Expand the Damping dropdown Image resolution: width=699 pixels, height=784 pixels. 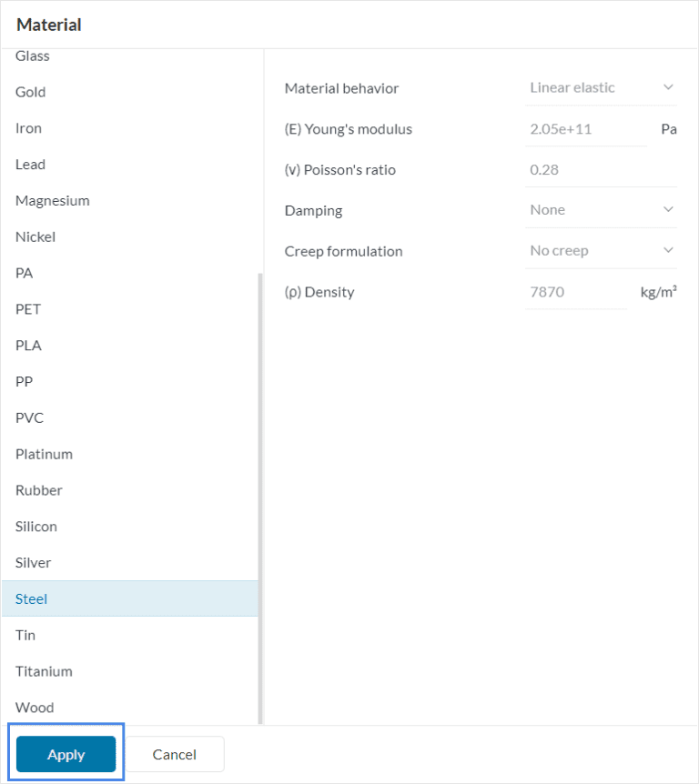602,210
